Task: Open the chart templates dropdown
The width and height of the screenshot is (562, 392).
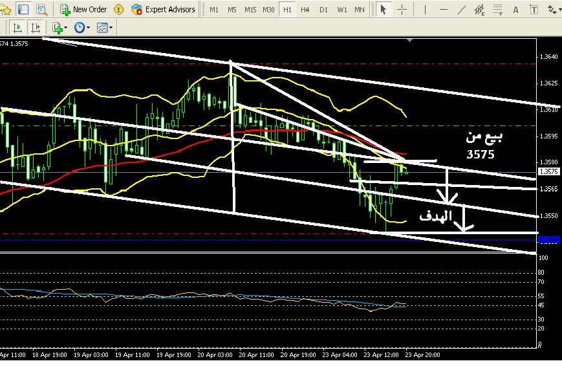Action: [x=104, y=28]
